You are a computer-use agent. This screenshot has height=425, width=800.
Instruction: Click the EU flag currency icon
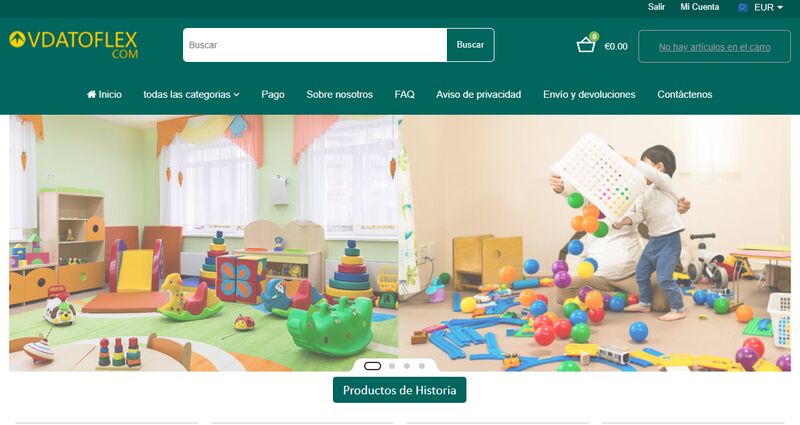point(743,7)
